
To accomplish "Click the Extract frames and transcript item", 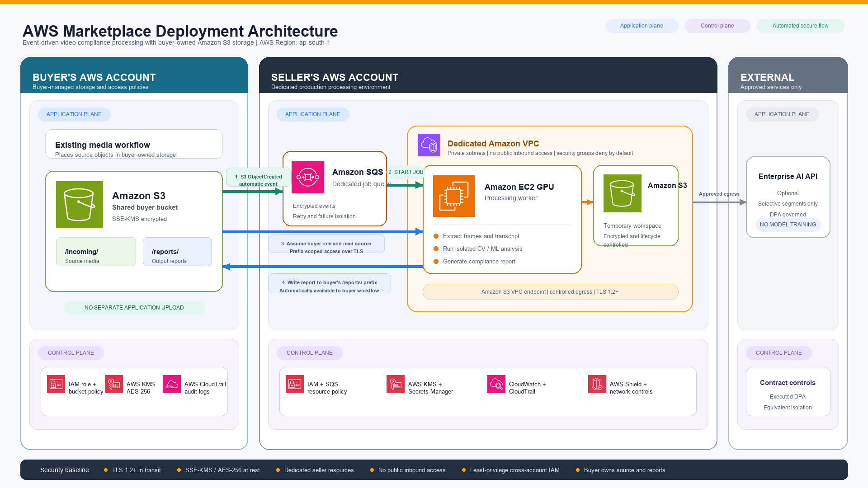I will pyautogui.click(x=481, y=236).
